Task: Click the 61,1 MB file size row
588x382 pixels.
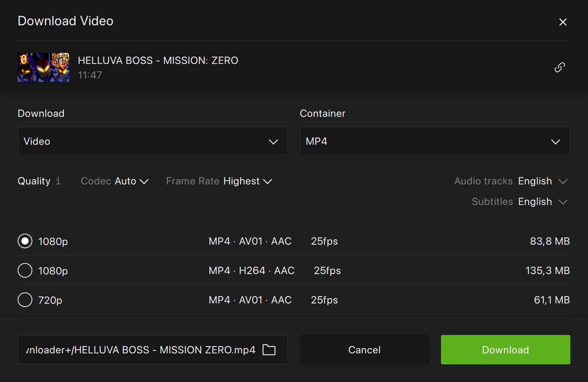Action: 551,300
